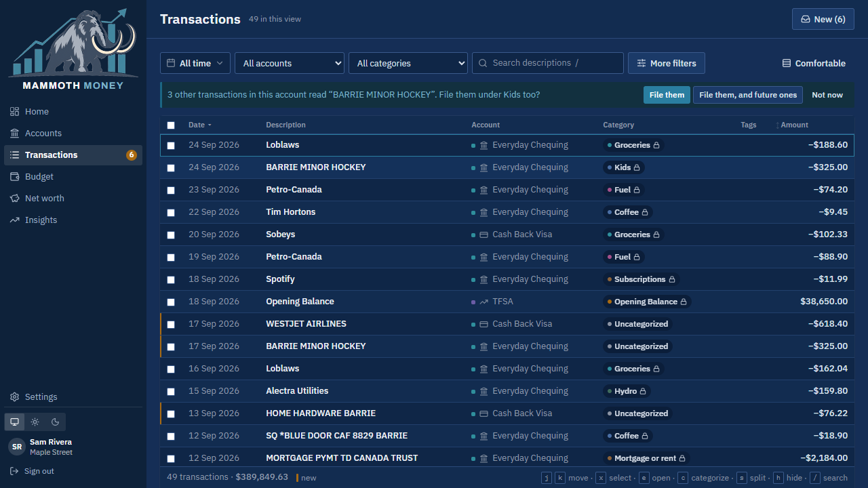Check the WESTJET AIRLINES row checkbox
The width and height of the screenshot is (868, 488).
pyautogui.click(x=171, y=325)
